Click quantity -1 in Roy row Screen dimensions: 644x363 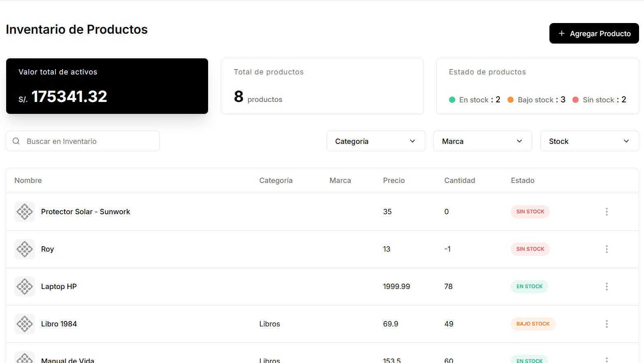pos(447,249)
